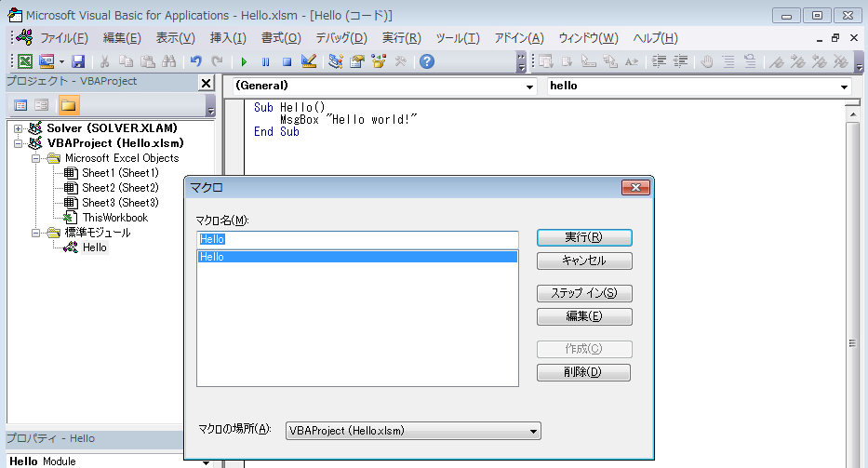Collapse the VBAProject (Hello.xlsm) node
This screenshot has height=468, width=868.
18,143
